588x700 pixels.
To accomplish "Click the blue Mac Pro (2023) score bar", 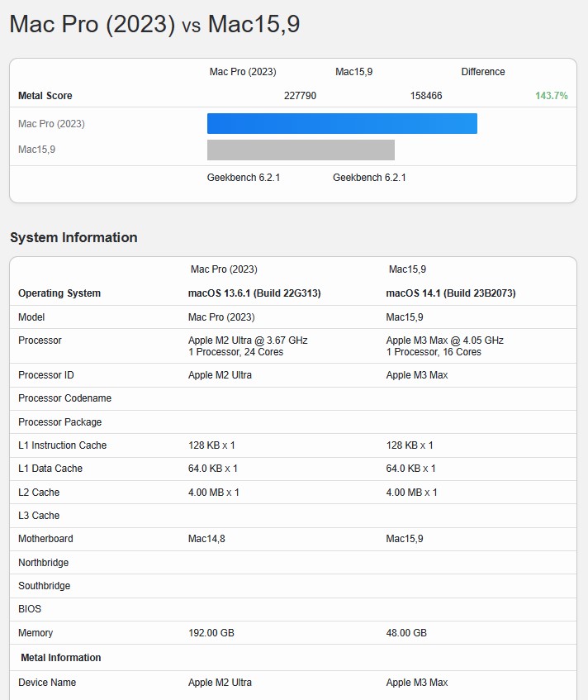I will tap(342, 124).
